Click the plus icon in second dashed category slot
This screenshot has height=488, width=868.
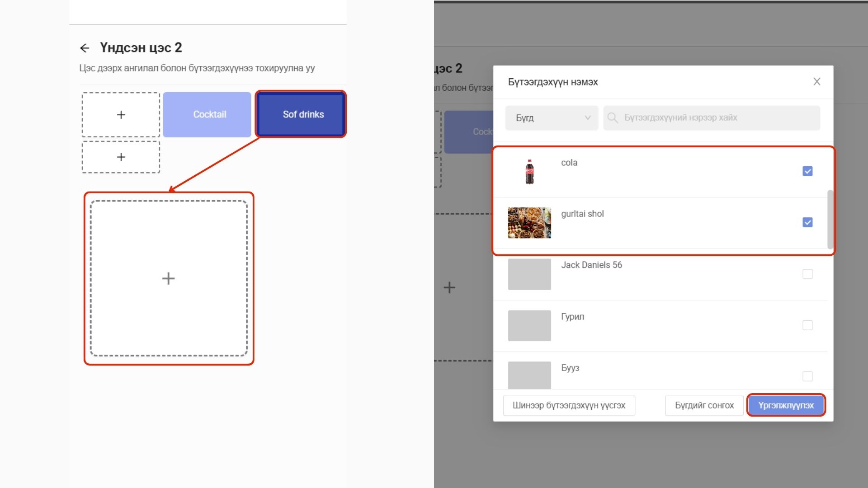[121, 157]
